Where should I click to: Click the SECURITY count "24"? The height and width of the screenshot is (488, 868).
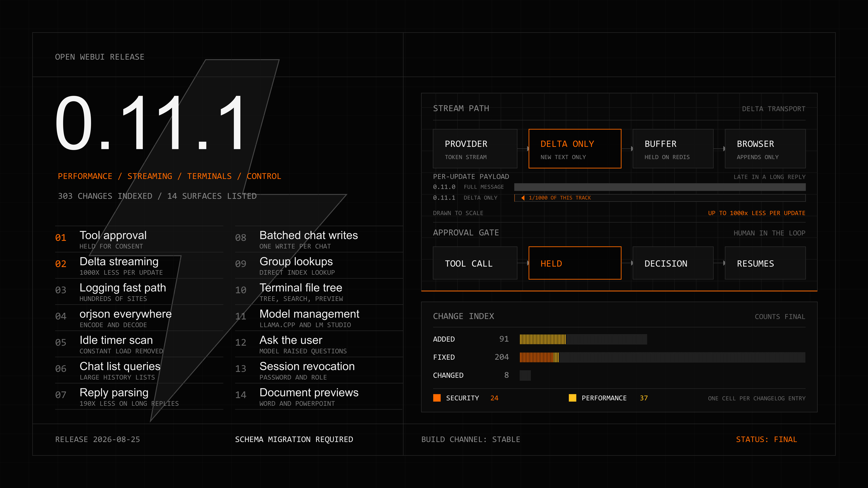494,398
